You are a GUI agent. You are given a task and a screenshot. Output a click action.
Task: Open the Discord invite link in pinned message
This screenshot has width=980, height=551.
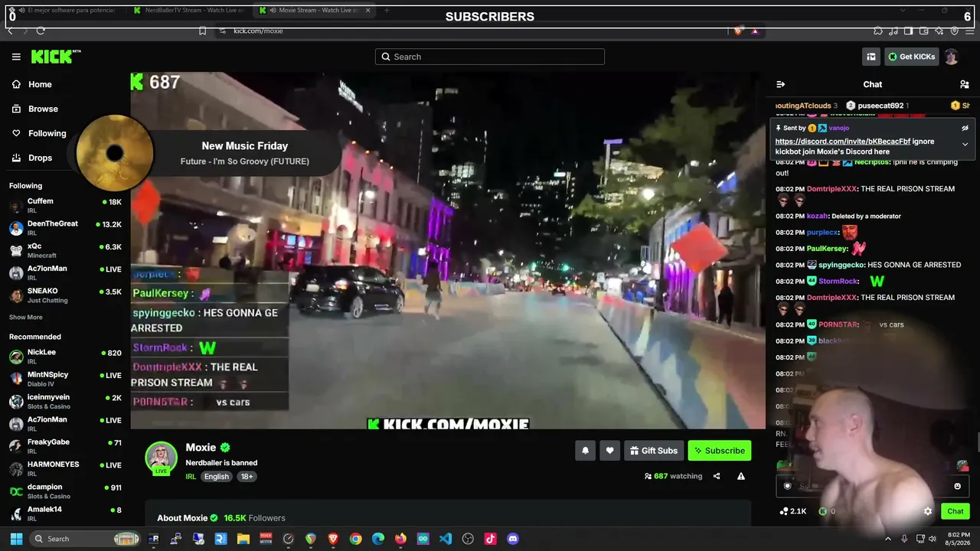click(843, 142)
